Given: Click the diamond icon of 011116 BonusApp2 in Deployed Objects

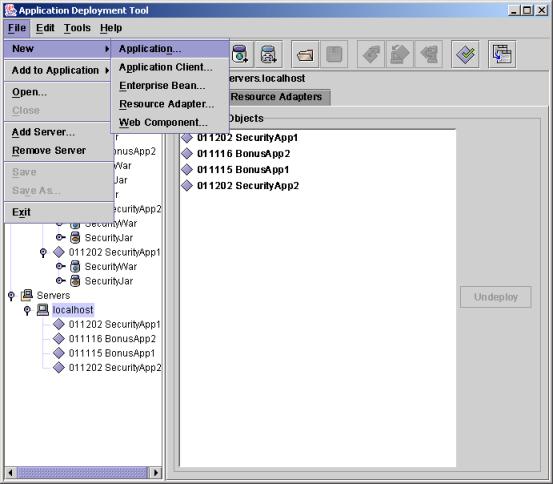Looking at the screenshot, I should (187, 153).
